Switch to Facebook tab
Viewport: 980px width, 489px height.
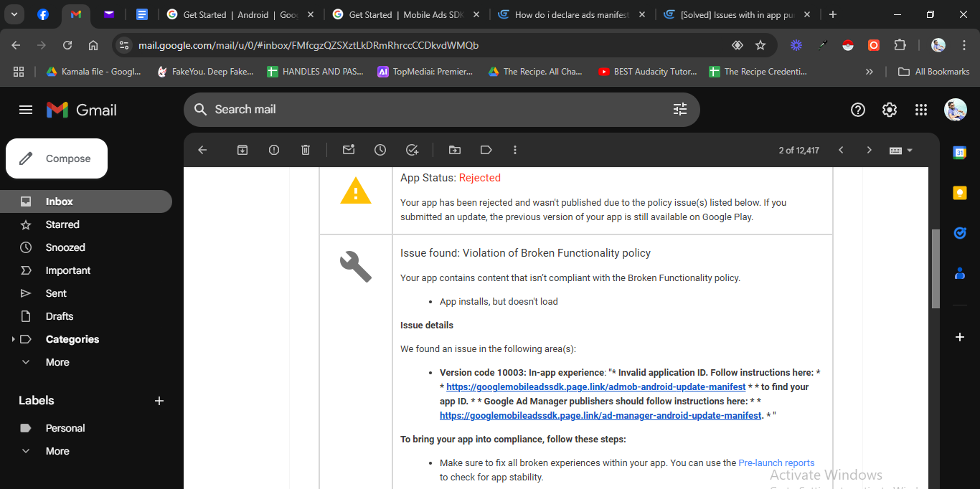(x=42, y=14)
